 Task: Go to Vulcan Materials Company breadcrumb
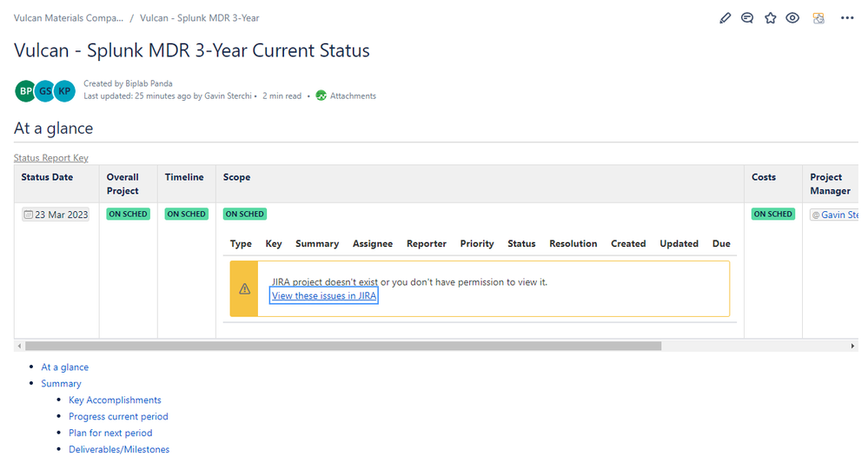(69, 17)
